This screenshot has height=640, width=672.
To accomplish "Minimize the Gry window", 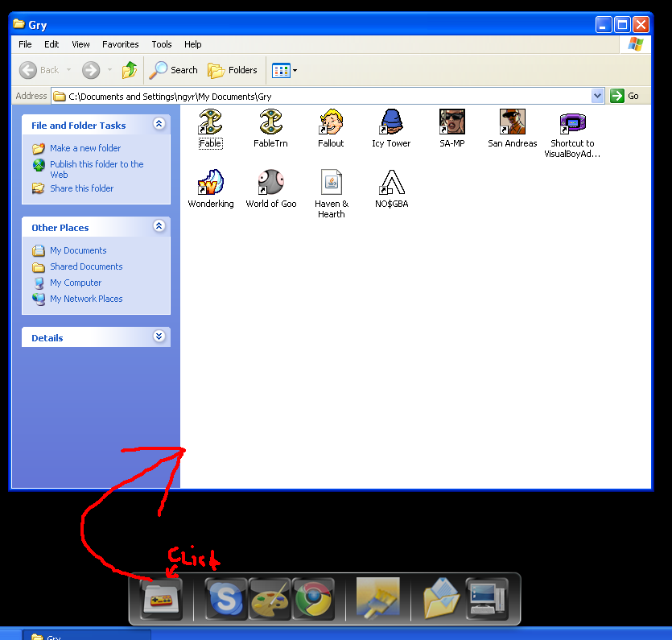I will click(x=603, y=25).
